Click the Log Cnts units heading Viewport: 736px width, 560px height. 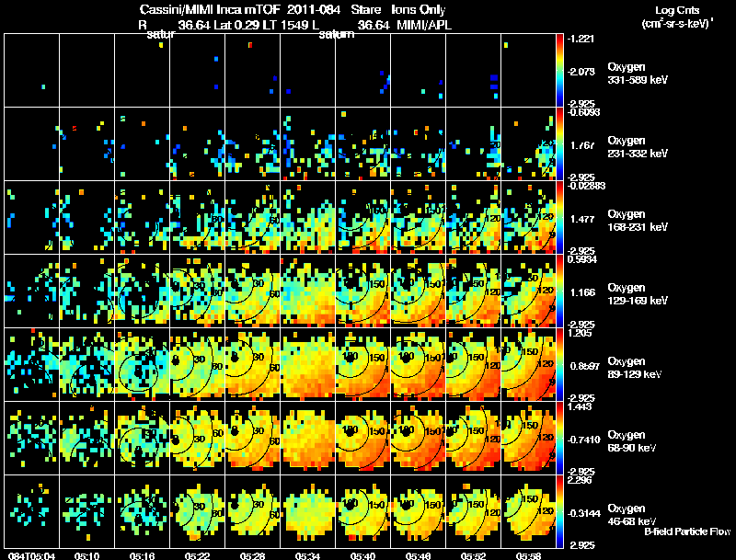pyautogui.click(x=677, y=17)
